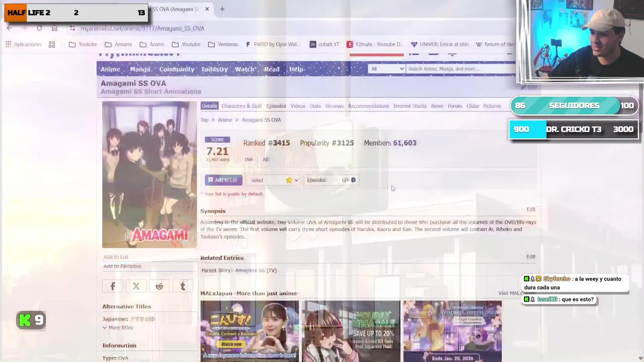Screen dimensions: 644x362
Task: Increment episodes with the plus icon
Action: tap(353, 180)
